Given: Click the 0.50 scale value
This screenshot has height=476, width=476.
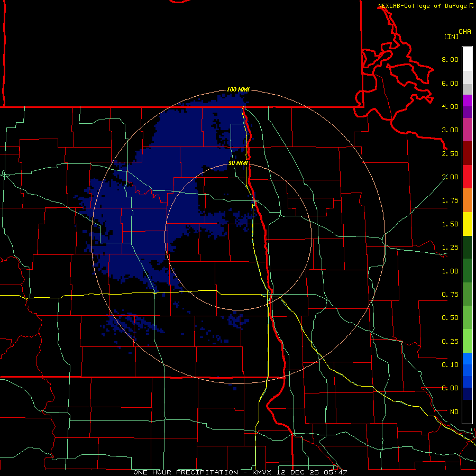Looking at the screenshot, I should tap(450, 318).
